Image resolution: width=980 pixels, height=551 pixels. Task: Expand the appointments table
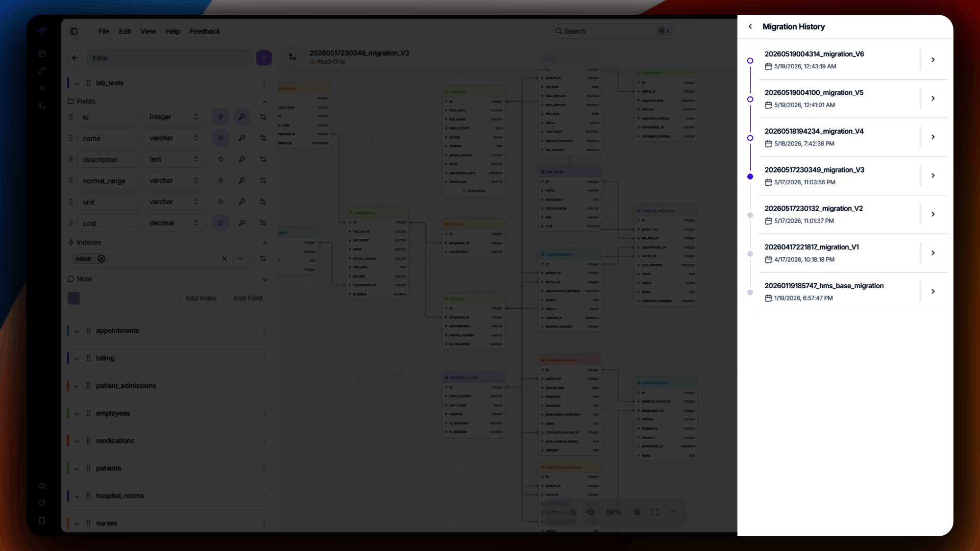[x=77, y=331]
